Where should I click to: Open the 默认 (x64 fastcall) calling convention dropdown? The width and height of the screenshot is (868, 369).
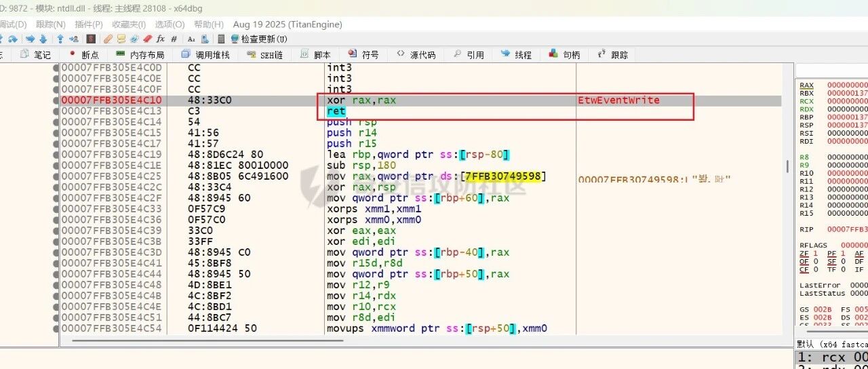click(x=831, y=344)
